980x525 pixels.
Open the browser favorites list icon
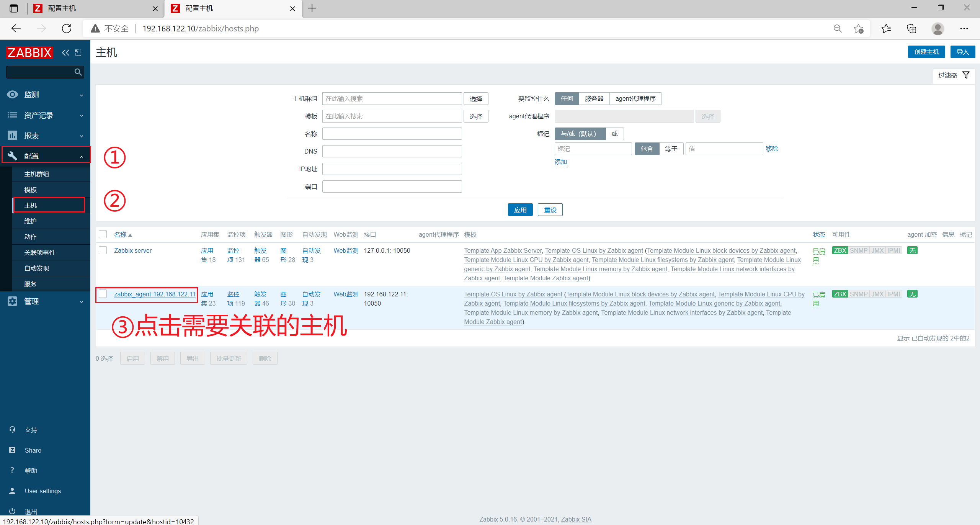coord(886,28)
